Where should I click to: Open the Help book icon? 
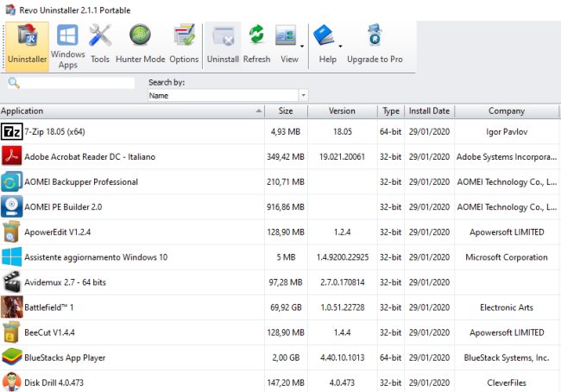tap(324, 35)
